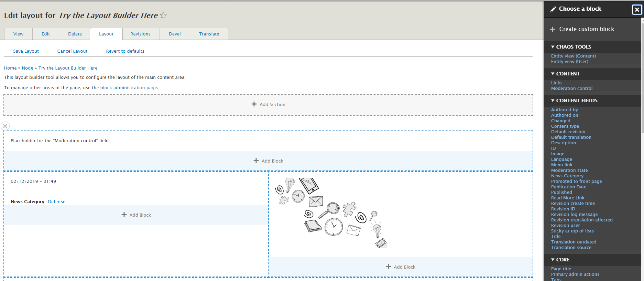Choose the Sticky at top of lists block
This screenshot has height=281, width=644.
(x=572, y=231)
